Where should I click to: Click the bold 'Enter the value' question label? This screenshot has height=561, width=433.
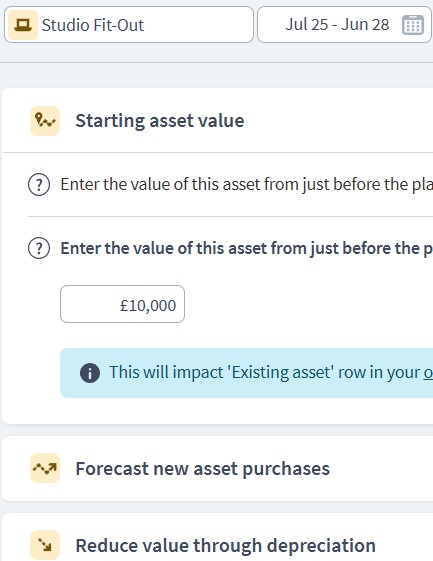[x=247, y=248]
